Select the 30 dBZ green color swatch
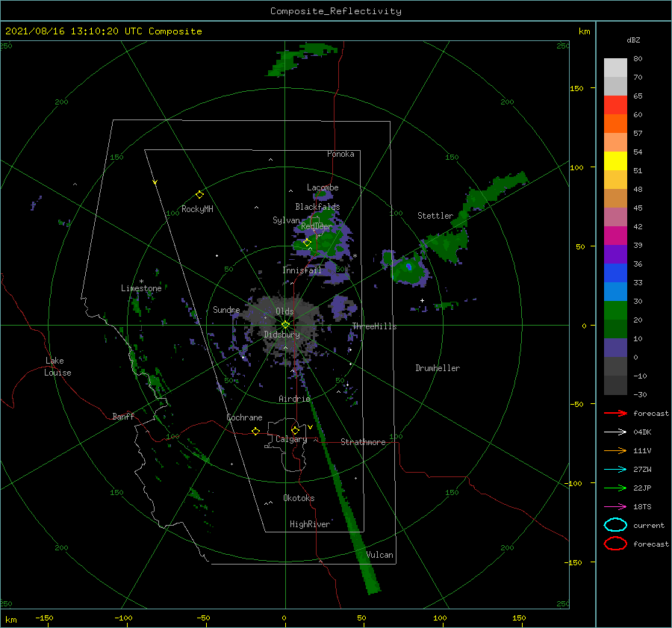 (x=615, y=310)
